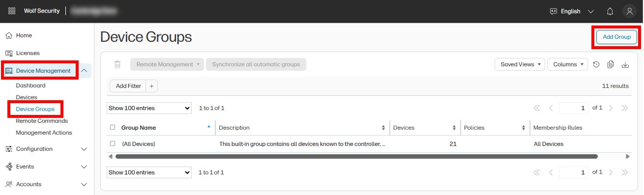Image resolution: width=644 pixels, height=195 pixels.
Task: Open the Saved Views dropdown
Action: [520, 64]
